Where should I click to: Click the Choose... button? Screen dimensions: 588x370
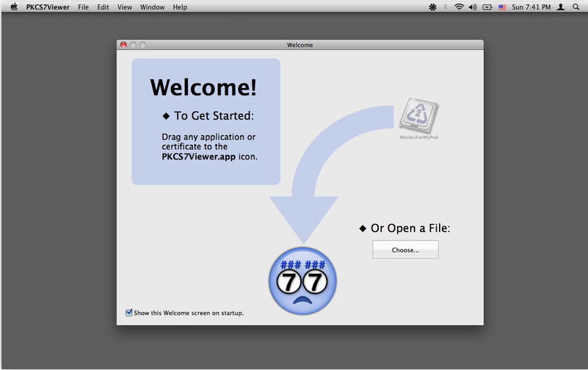405,250
